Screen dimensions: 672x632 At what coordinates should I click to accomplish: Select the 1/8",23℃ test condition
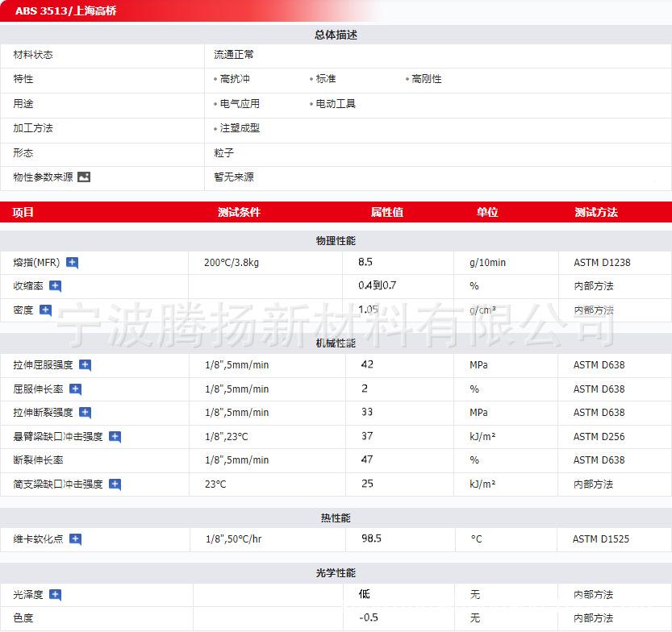pos(226,436)
